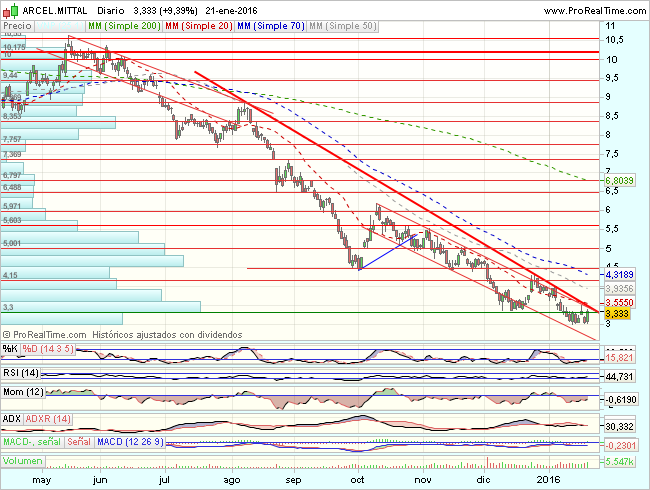Click the 10,5 price axis label
The width and height of the screenshot is (650, 490).
614,40
